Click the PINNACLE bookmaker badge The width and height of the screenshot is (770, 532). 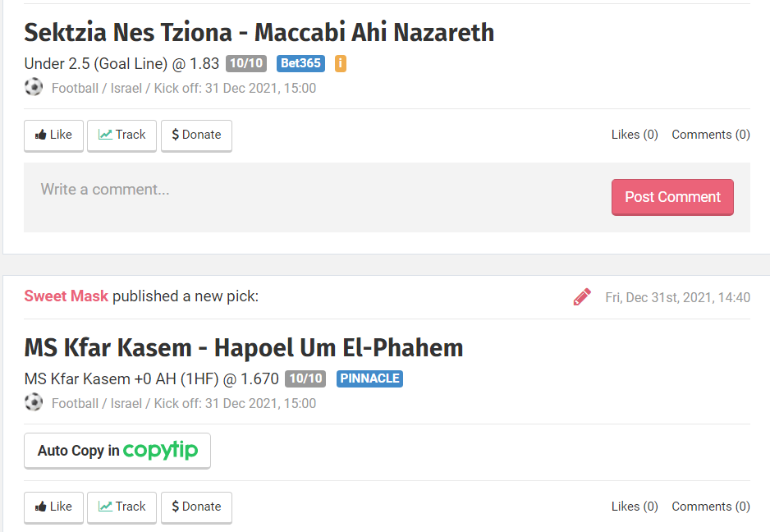369,378
